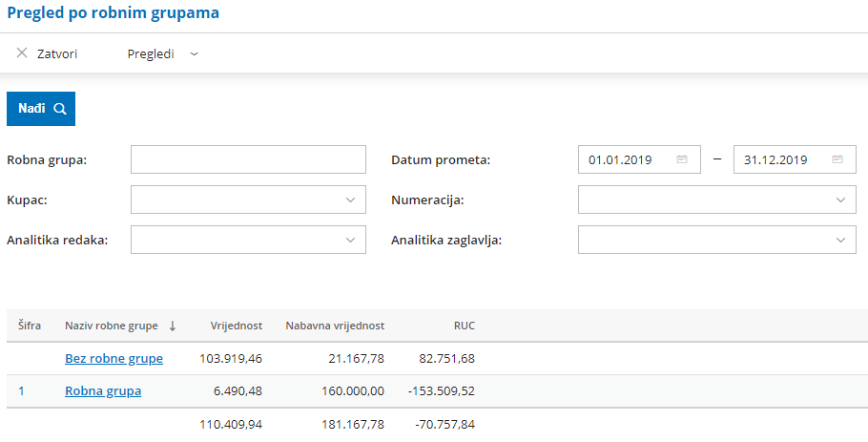Open the Robna grupa link in the table
The image size is (868, 442).
103,391
